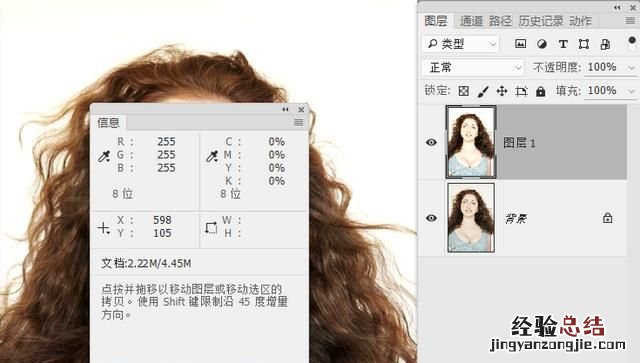The width and height of the screenshot is (640, 363).
Task: Switch to the 动作 tab
Action: [580, 21]
